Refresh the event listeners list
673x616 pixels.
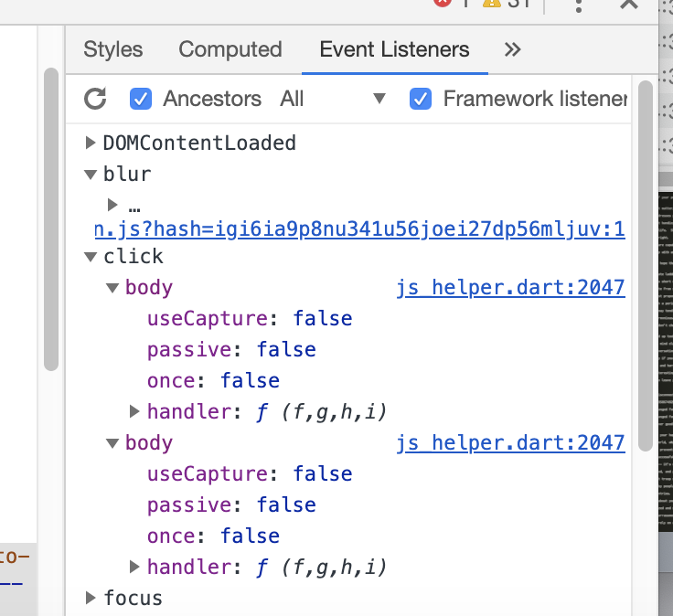pos(95,99)
